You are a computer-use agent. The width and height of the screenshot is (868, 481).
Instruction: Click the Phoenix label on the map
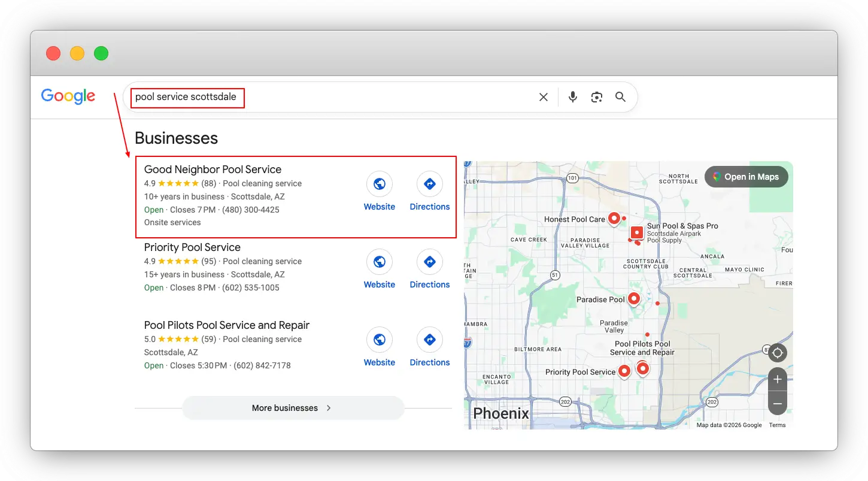point(501,413)
